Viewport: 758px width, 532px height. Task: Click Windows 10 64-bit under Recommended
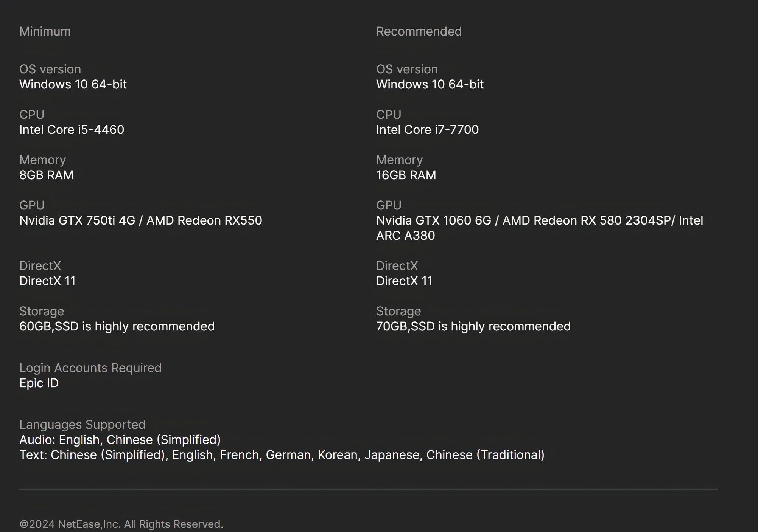(x=430, y=84)
